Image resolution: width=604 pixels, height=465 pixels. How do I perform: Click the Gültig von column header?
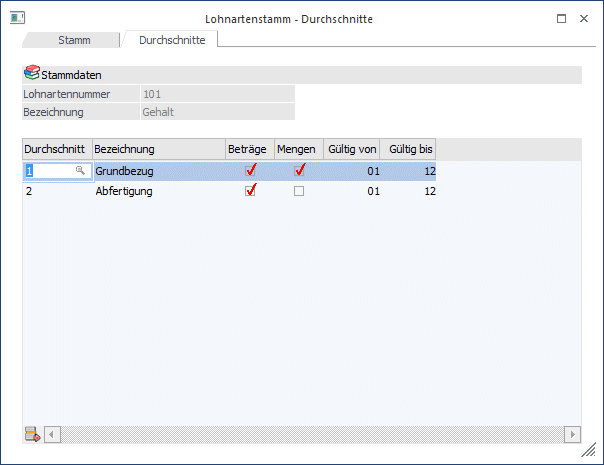(x=352, y=149)
